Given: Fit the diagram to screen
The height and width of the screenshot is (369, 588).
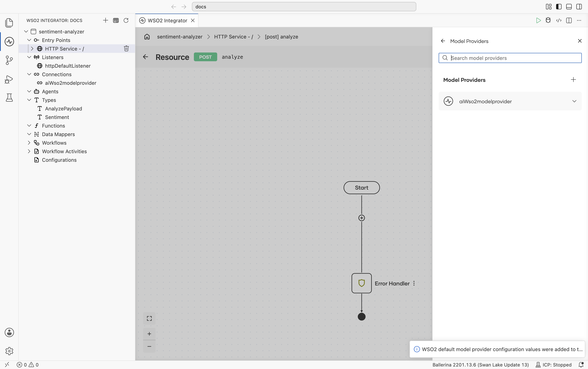Looking at the screenshot, I should [x=149, y=318].
